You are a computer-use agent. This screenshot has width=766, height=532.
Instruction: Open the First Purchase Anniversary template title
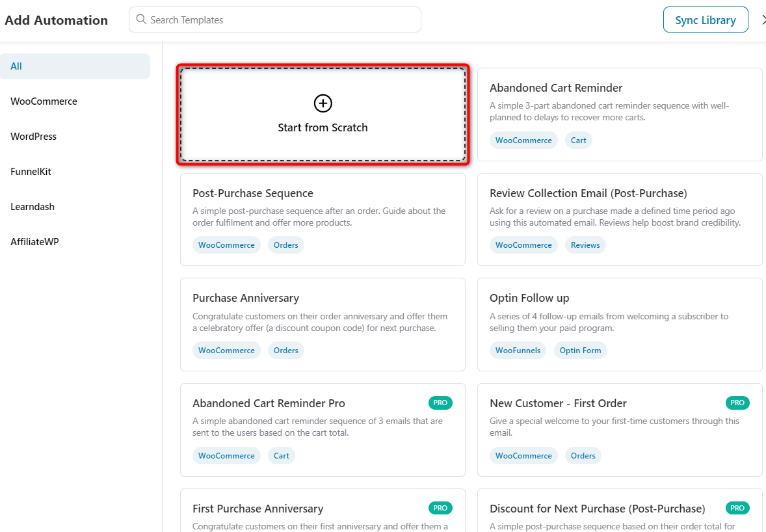click(x=258, y=509)
